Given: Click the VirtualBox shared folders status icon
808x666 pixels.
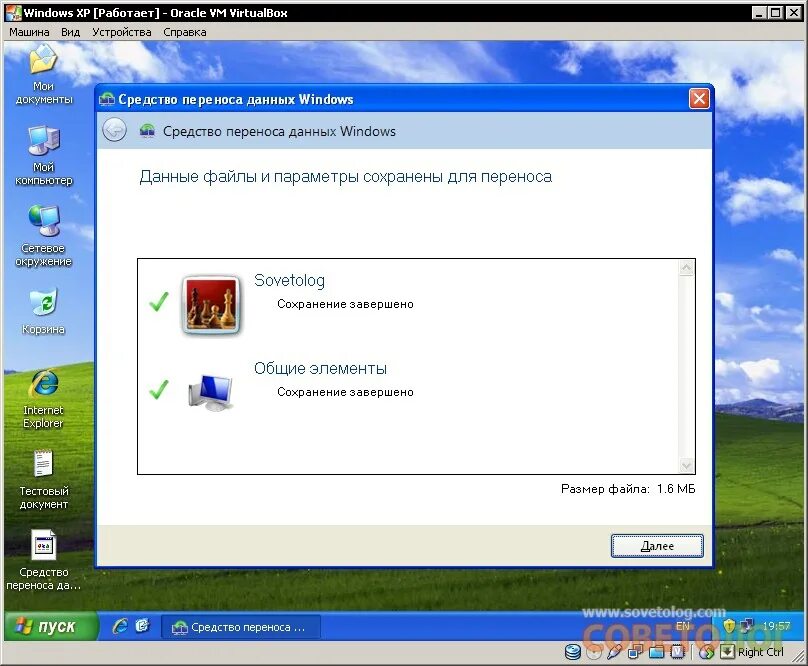Looking at the screenshot, I should (656, 652).
